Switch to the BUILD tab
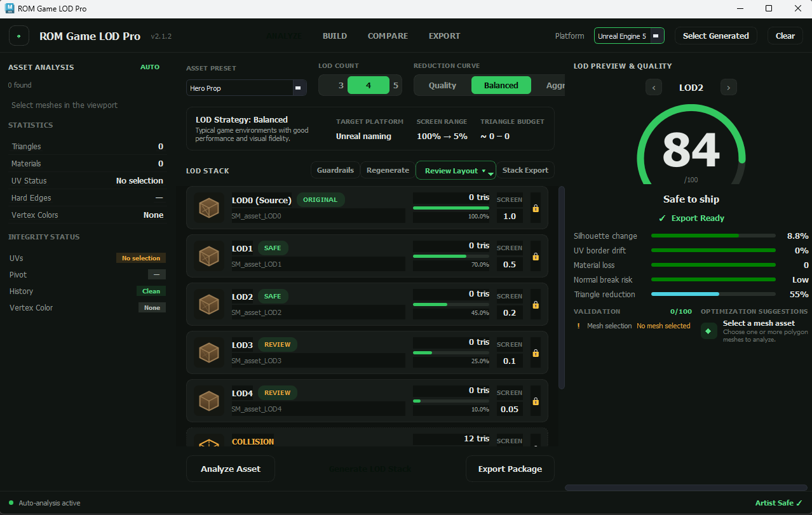This screenshot has width=812, height=515. 335,36
